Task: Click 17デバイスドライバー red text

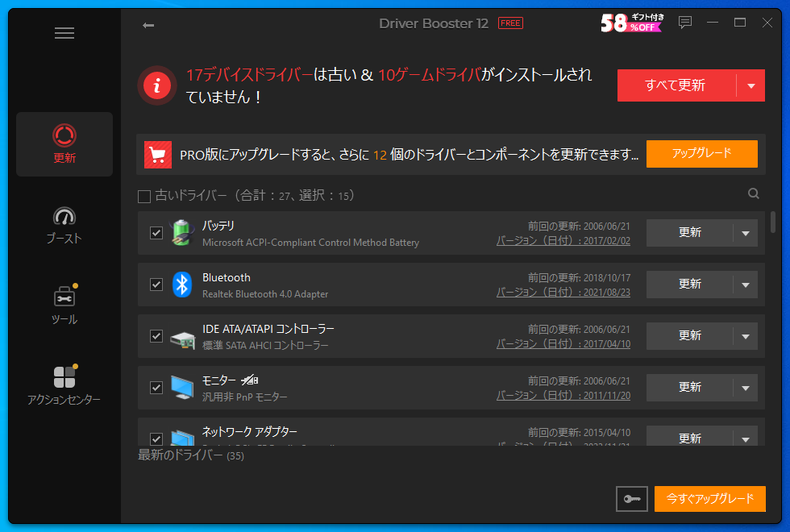Action: [x=249, y=75]
